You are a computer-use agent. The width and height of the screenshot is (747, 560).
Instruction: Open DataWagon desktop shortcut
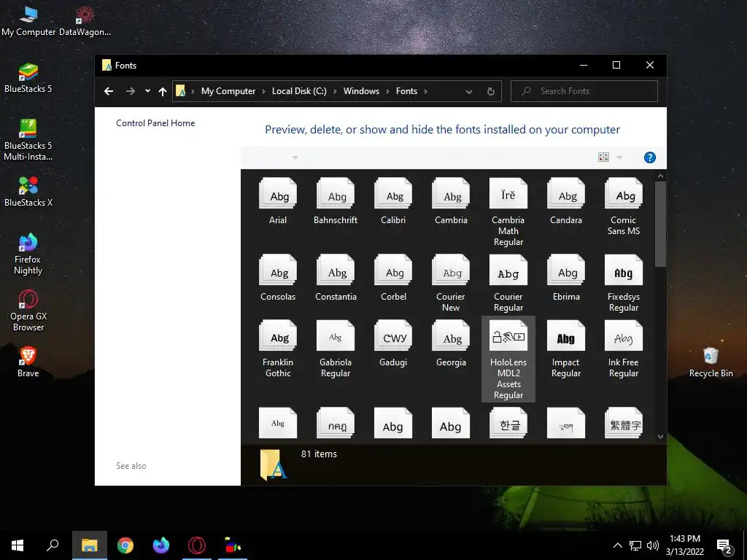point(85,21)
